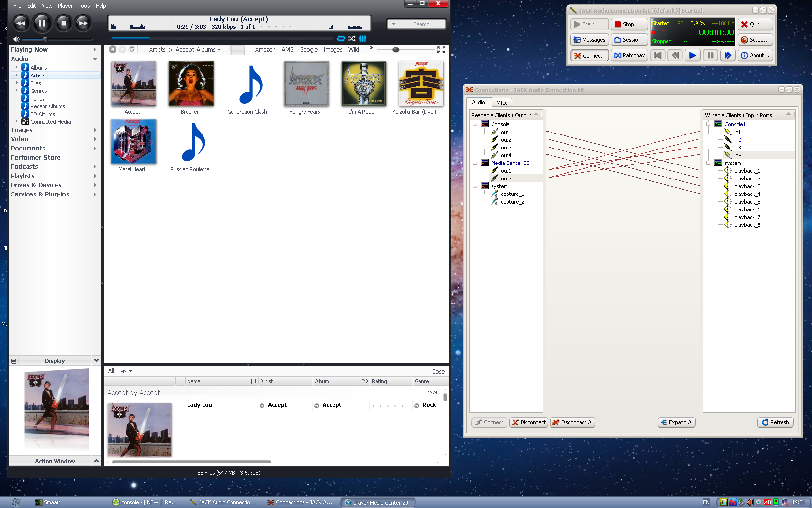Switch to the MIDI tab in Connections

click(x=502, y=103)
